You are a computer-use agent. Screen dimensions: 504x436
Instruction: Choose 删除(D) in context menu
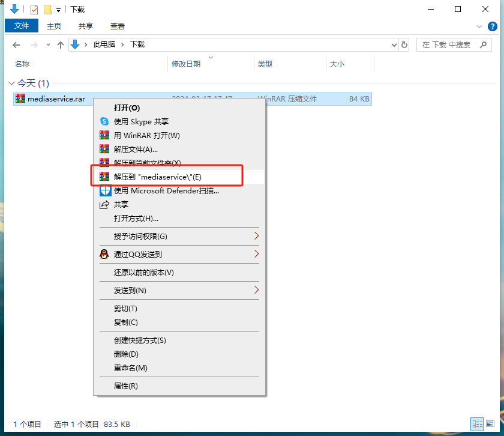pyautogui.click(x=179, y=354)
